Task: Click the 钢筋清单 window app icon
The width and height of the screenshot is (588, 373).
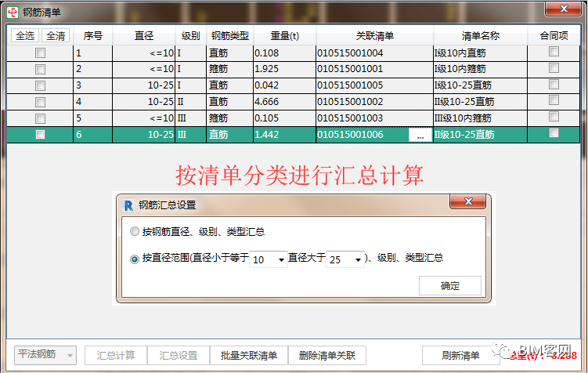Action: click(13, 13)
